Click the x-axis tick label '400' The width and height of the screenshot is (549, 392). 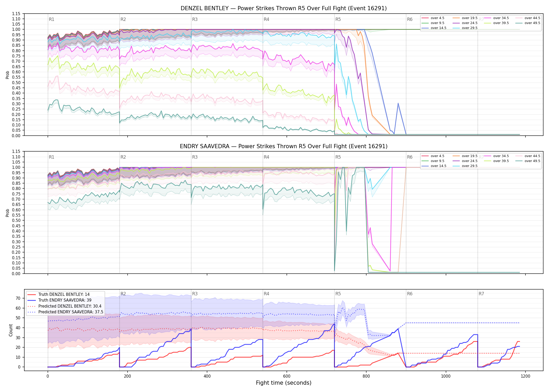[207, 376]
